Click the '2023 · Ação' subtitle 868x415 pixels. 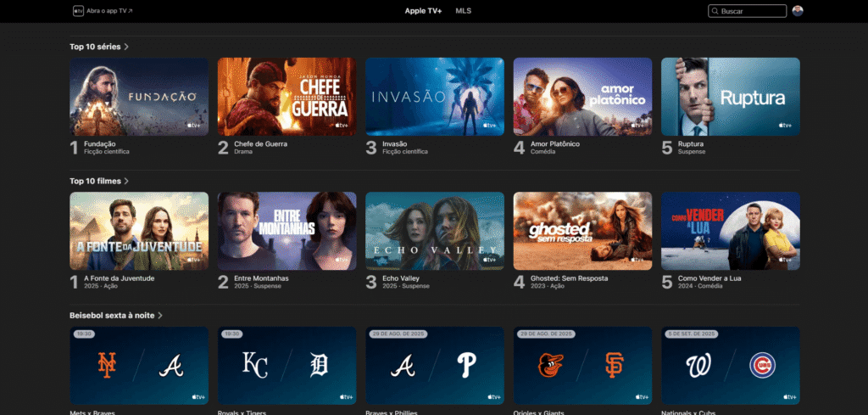[548, 286]
